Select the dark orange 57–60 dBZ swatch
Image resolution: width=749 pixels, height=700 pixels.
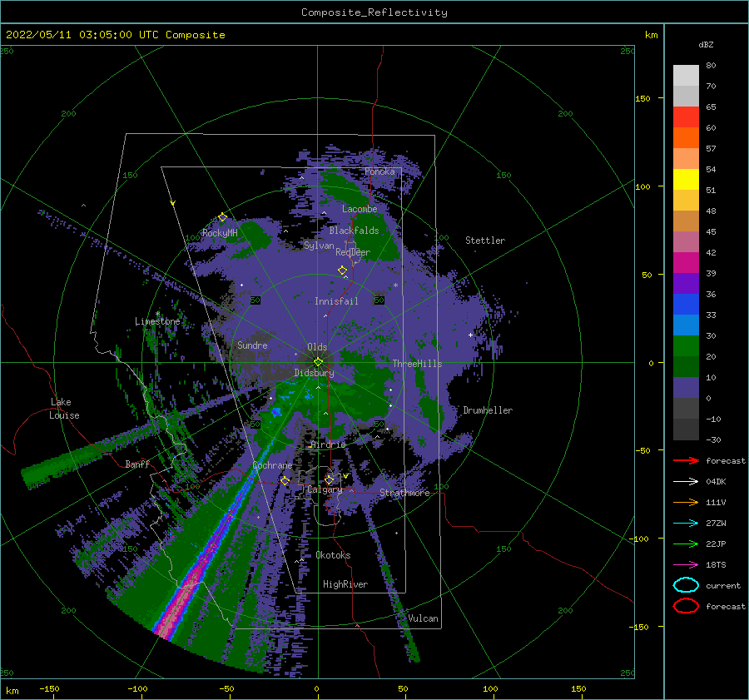pos(686,138)
